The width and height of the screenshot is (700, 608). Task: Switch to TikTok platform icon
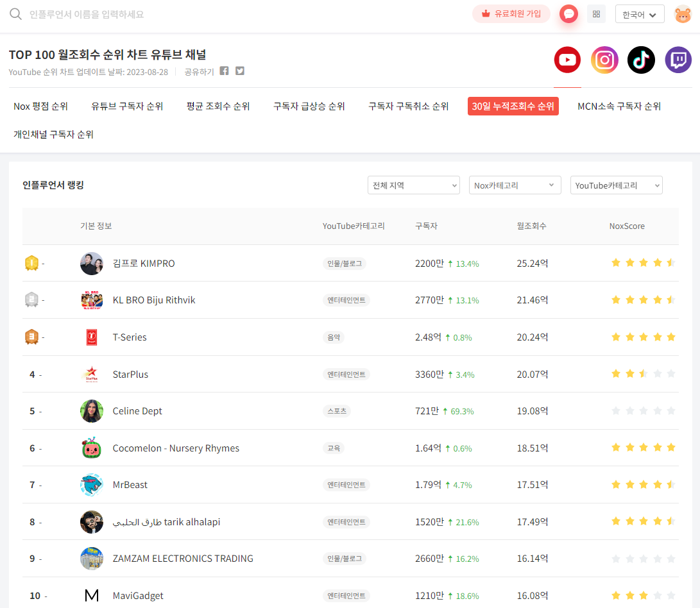(641, 60)
